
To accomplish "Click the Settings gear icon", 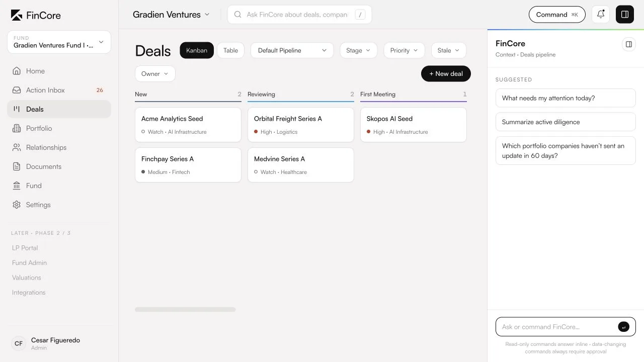I will [x=17, y=205].
